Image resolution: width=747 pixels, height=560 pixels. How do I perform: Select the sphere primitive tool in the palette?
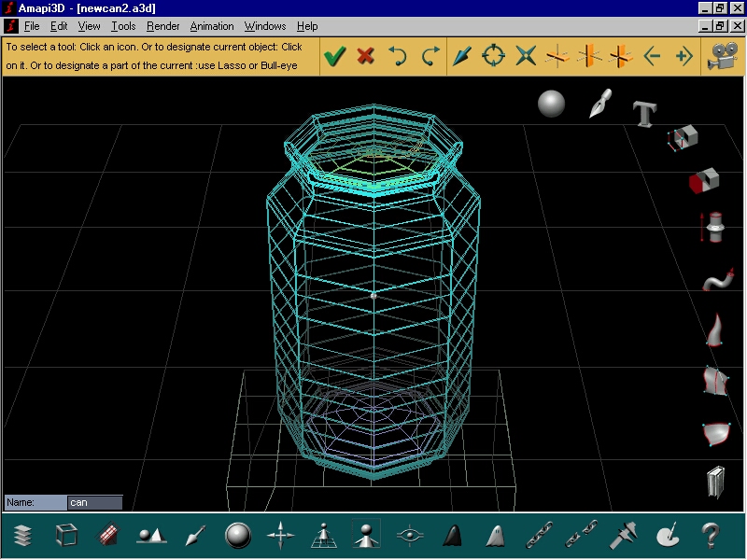click(x=551, y=104)
